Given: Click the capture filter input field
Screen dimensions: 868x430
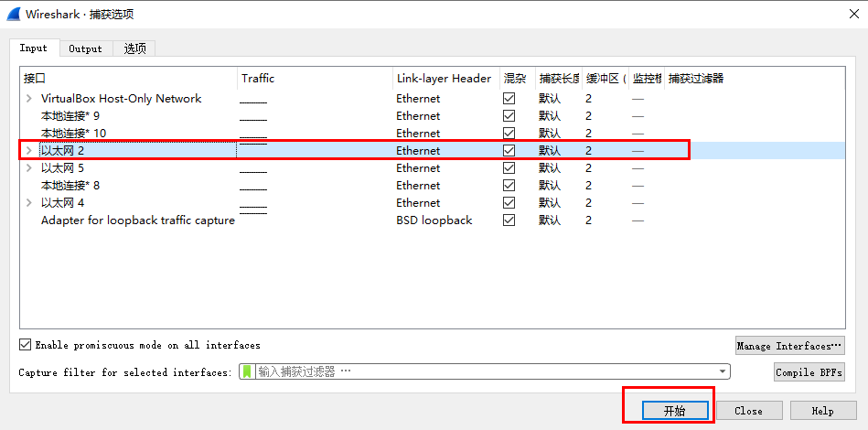Looking at the screenshot, I should coord(485,371).
